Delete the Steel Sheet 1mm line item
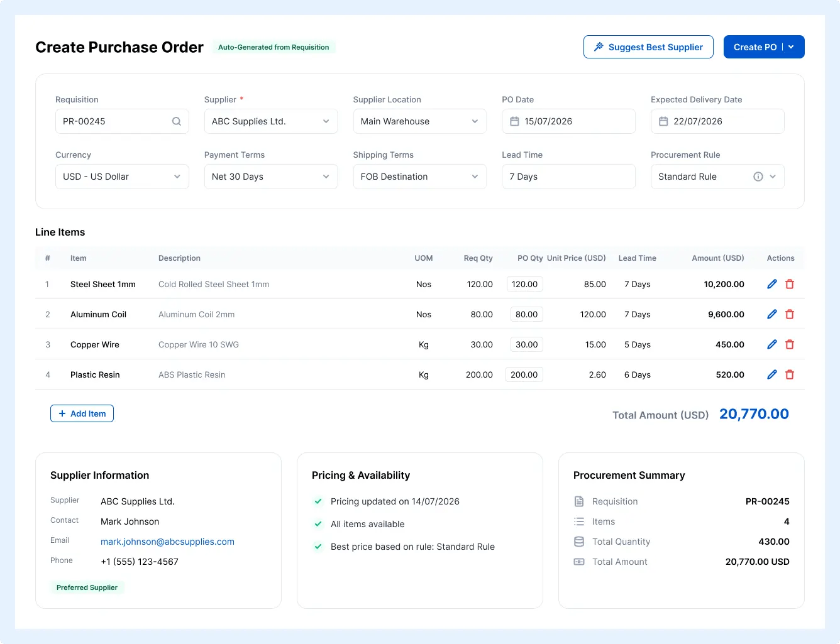This screenshot has height=644, width=840. click(790, 284)
